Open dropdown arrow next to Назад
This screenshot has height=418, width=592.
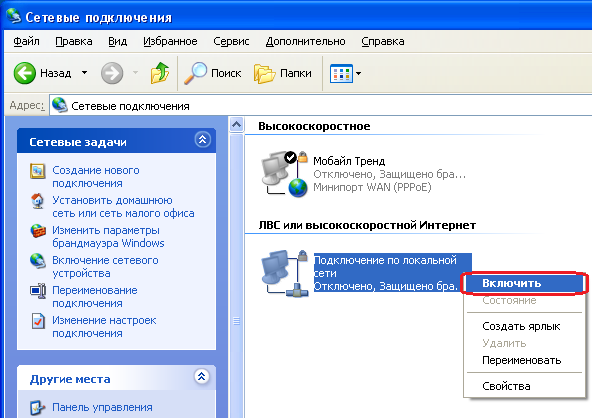[85, 72]
